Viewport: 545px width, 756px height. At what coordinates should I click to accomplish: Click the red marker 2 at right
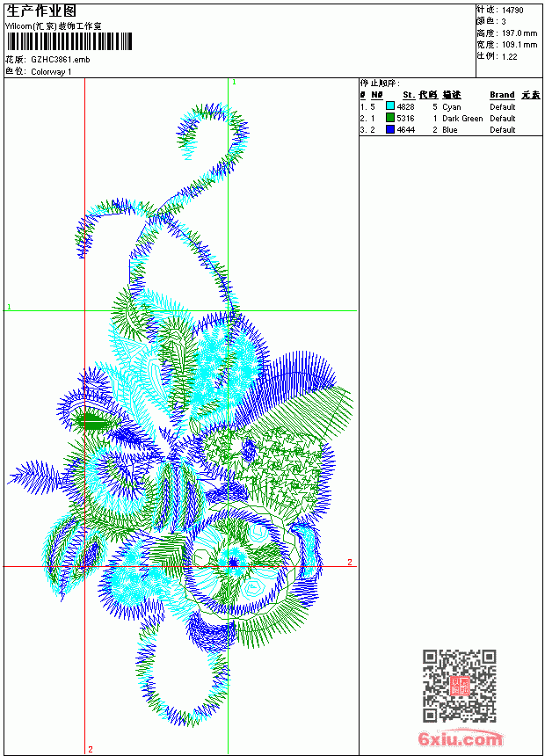[350, 563]
